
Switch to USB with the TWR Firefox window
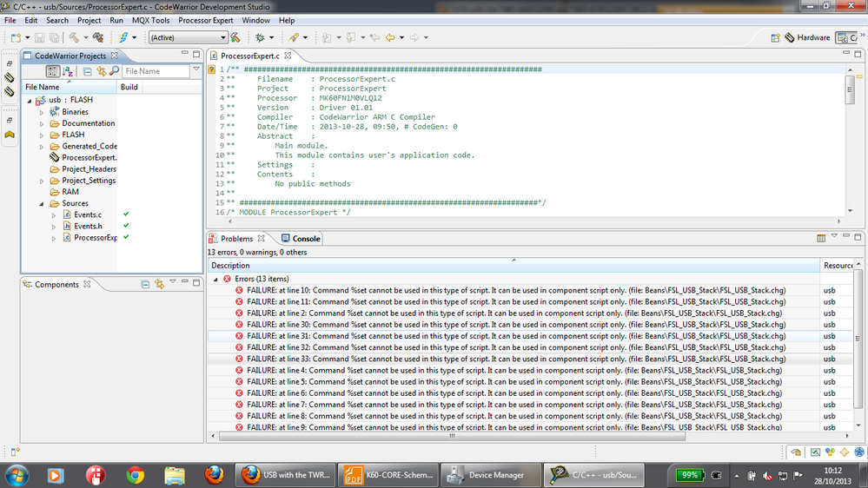point(286,475)
